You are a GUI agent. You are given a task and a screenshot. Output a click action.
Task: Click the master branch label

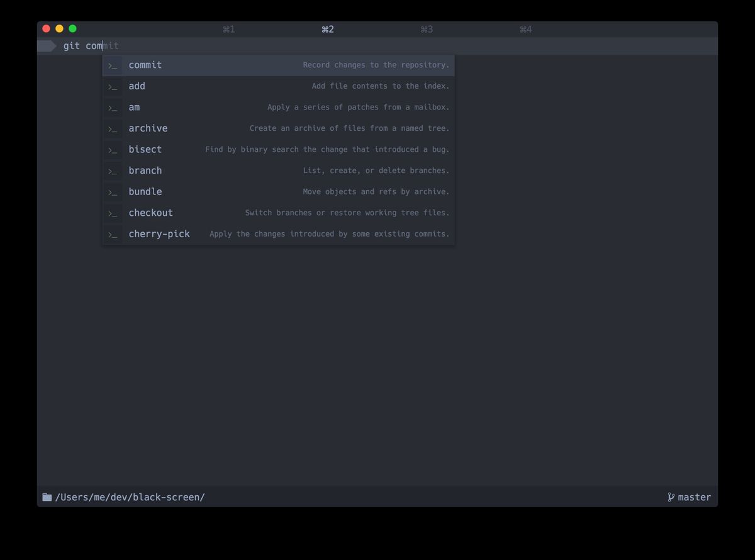[695, 496]
